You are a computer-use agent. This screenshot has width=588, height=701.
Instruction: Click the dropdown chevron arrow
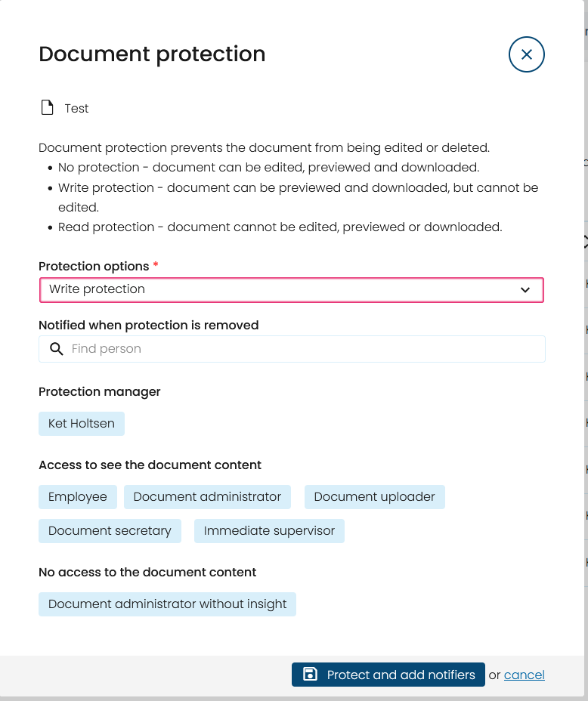(525, 290)
